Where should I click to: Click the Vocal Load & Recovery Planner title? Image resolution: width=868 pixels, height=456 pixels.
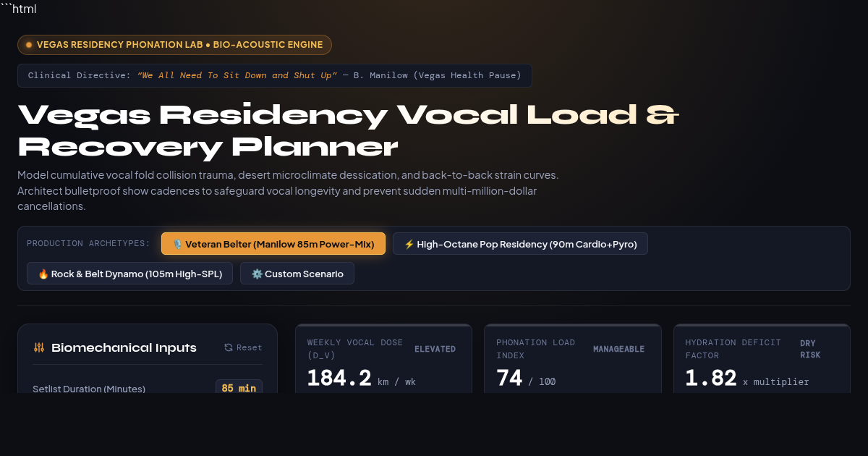349,130
